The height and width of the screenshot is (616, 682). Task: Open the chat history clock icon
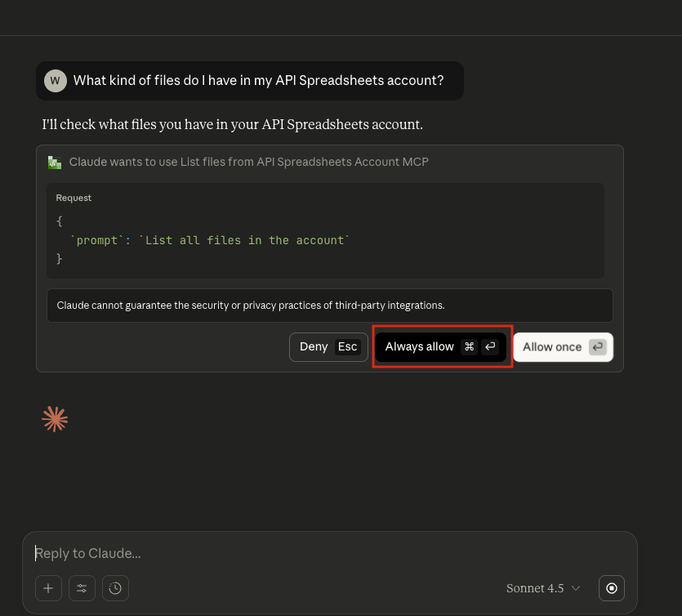pyautogui.click(x=115, y=588)
